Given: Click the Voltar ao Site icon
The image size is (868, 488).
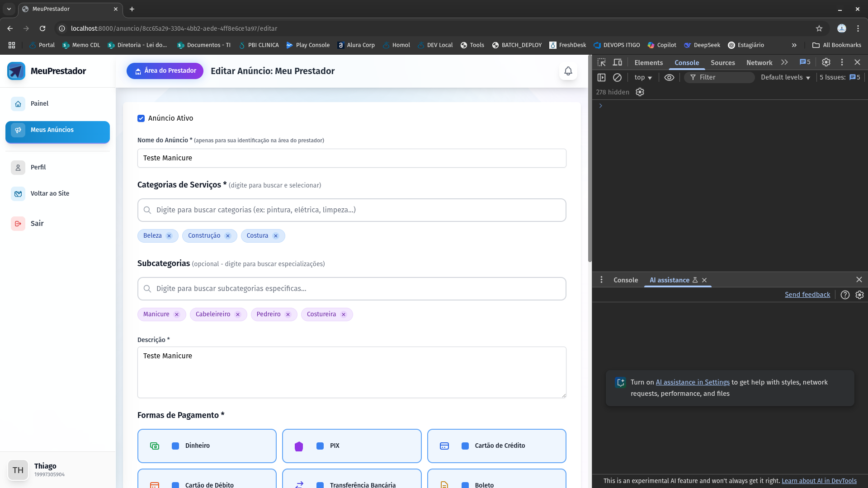Looking at the screenshot, I should (x=18, y=194).
